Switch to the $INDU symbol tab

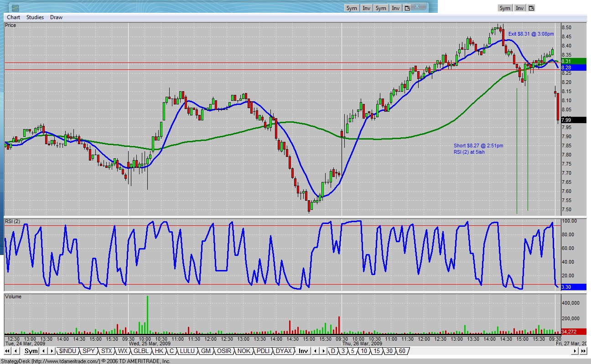click(x=67, y=351)
